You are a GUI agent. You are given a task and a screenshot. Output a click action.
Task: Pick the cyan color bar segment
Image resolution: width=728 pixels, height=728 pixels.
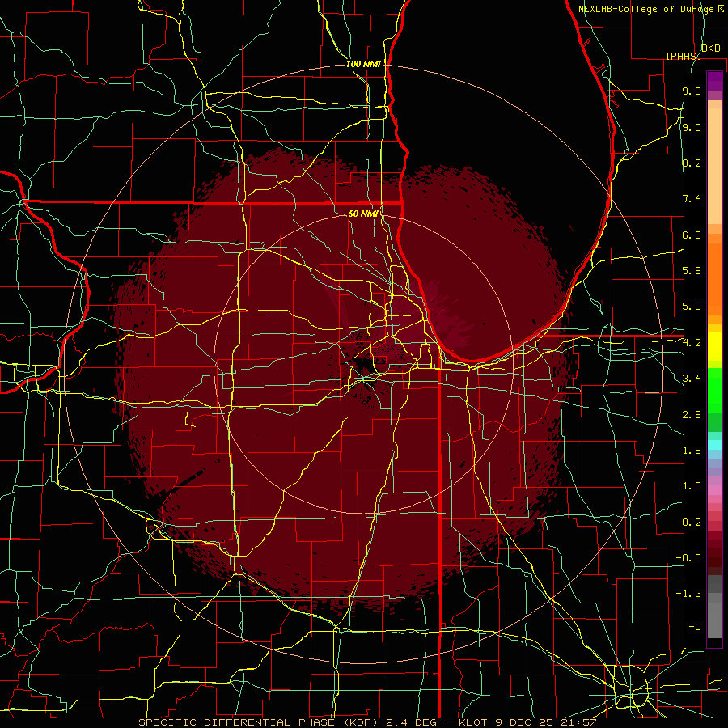[x=714, y=445]
